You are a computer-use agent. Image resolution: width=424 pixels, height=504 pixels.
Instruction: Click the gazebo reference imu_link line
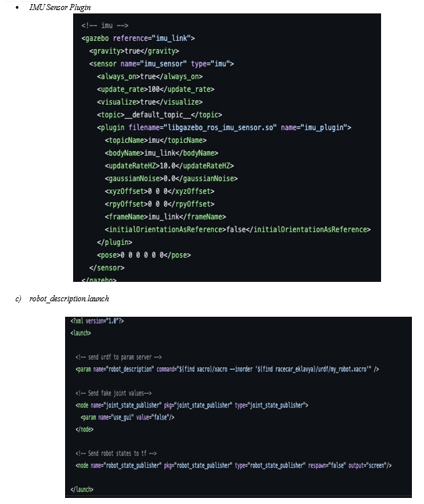pyautogui.click(x=138, y=38)
